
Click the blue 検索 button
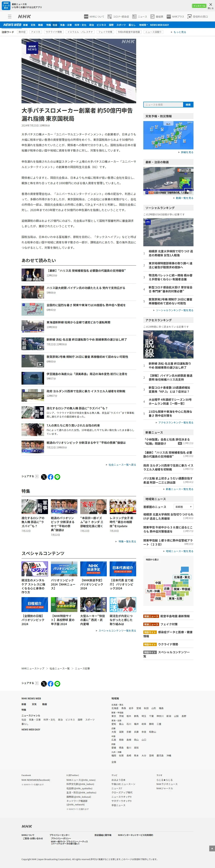(188, 105)
